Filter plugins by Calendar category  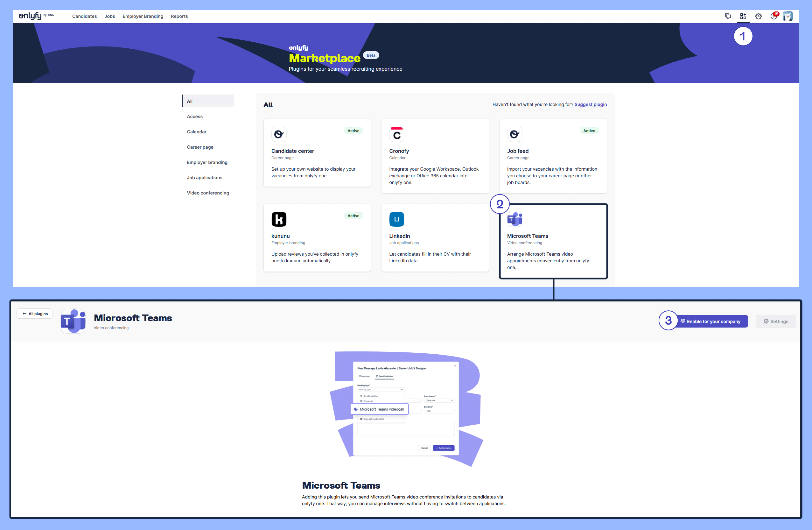197,132
